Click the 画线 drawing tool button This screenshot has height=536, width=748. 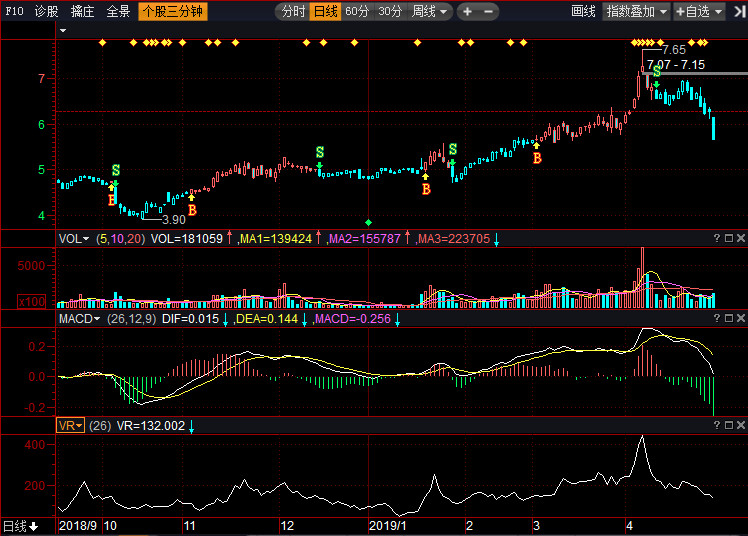pyautogui.click(x=583, y=12)
